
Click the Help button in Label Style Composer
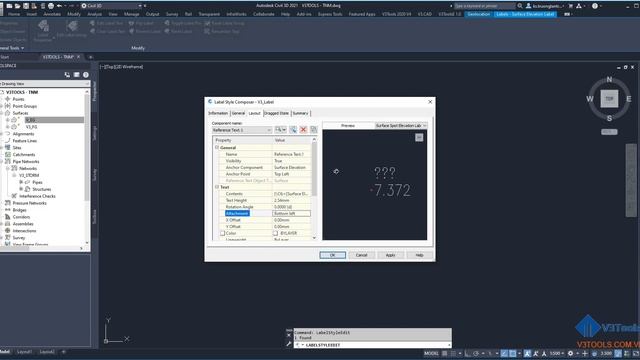point(419,255)
